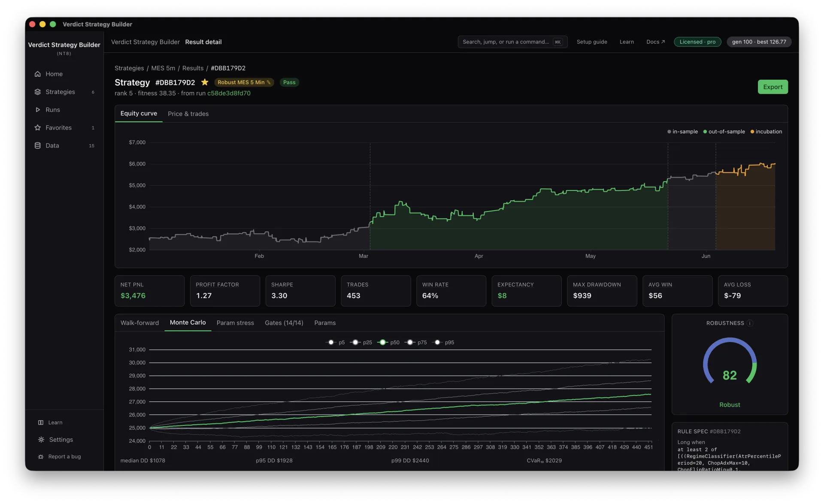Click the p99 DD $2440 value
The width and height of the screenshot is (824, 504).
point(410,461)
